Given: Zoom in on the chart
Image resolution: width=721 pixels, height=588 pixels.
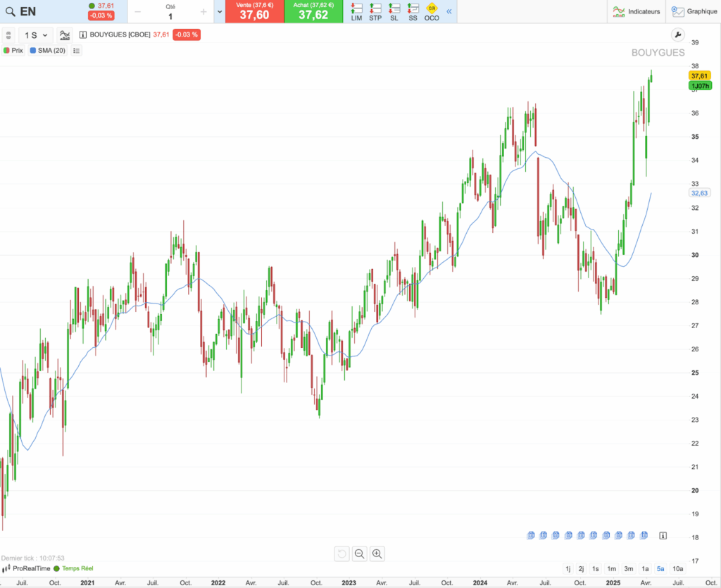Looking at the screenshot, I should click(x=377, y=554).
